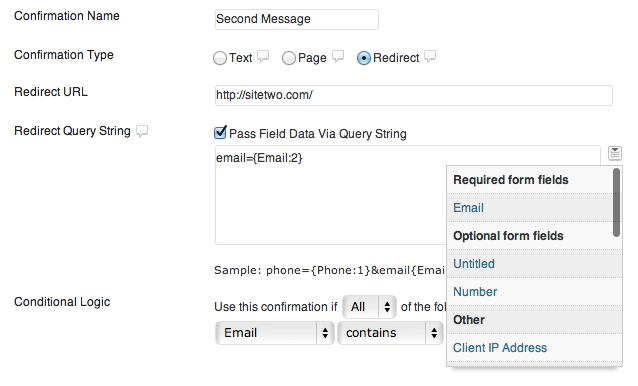Click the Redirect URL input field
This screenshot has height=386, width=638.
[x=414, y=95]
